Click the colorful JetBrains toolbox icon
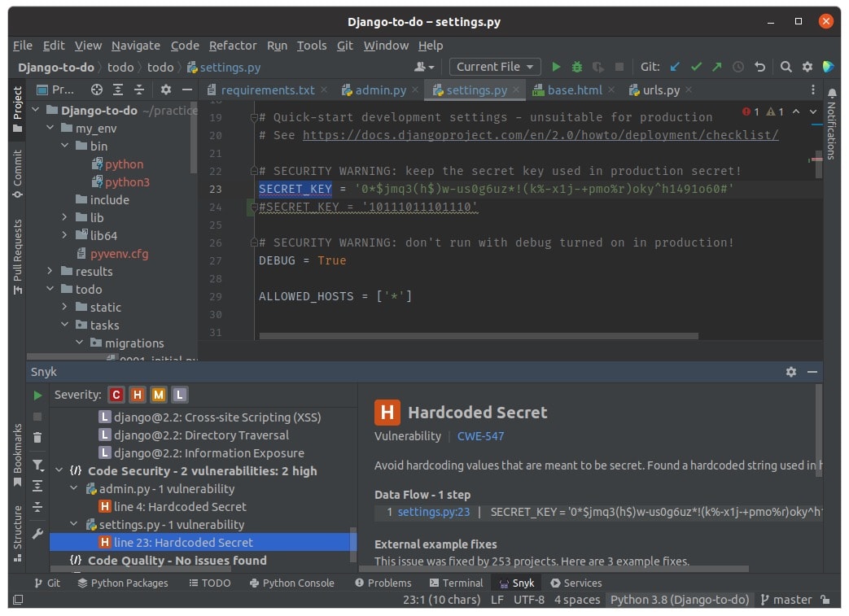 [828, 67]
